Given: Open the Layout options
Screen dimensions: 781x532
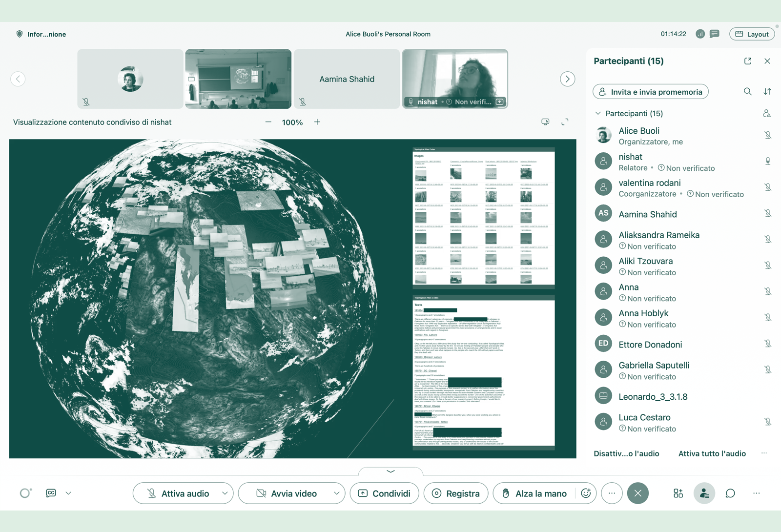Looking at the screenshot, I should point(752,34).
